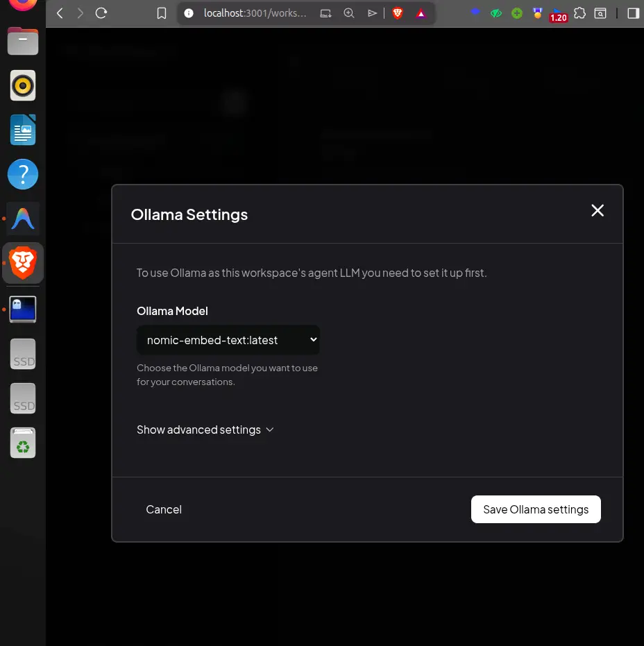This screenshot has height=646, width=644.
Task: Launch Rhythmbox from the dock
Action: click(x=23, y=86)
